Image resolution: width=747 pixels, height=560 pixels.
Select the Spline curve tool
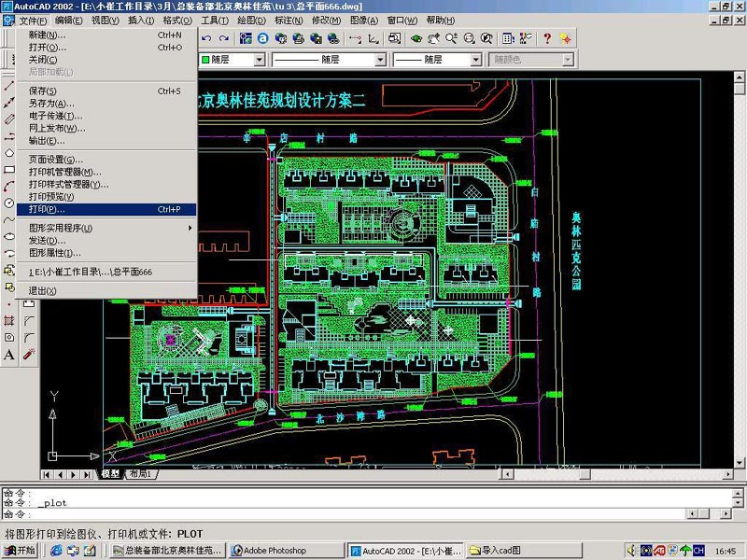coord(8,219)
